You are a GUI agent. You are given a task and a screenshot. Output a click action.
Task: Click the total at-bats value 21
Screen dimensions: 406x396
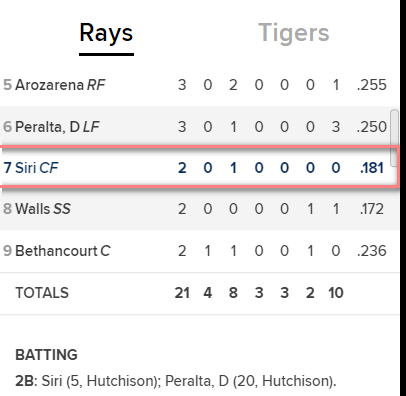pyautogui.click(x=182, y=293)
